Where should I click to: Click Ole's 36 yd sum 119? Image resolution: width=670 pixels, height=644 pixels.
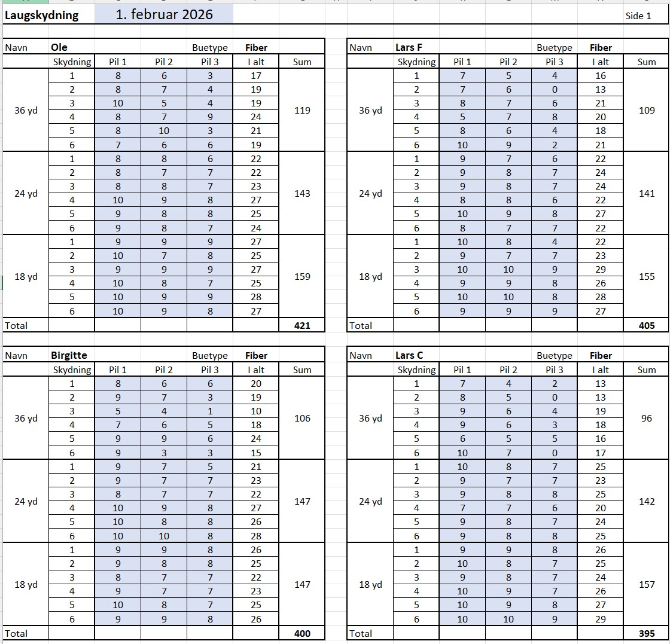pos(302,110)
